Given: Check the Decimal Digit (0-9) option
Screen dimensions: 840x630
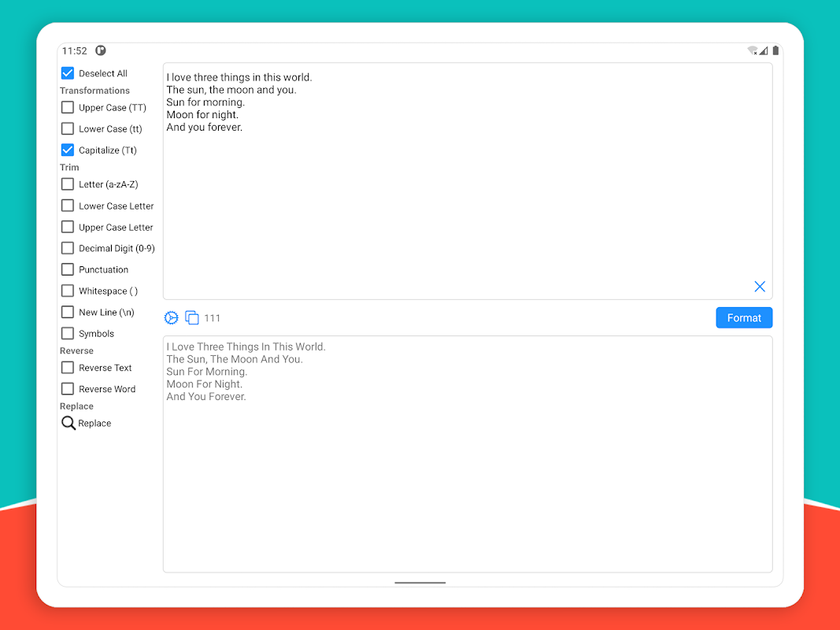Looking at the screenshot, I should pos(68,248).
